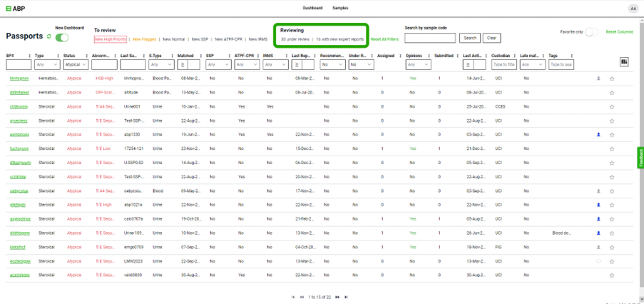Select the New Normal filter
The image size is (644, 304).
[174, 39]
